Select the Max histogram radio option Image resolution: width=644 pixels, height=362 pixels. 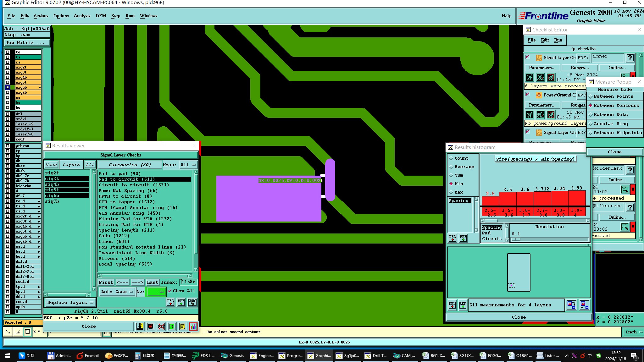tap(452, 192)
